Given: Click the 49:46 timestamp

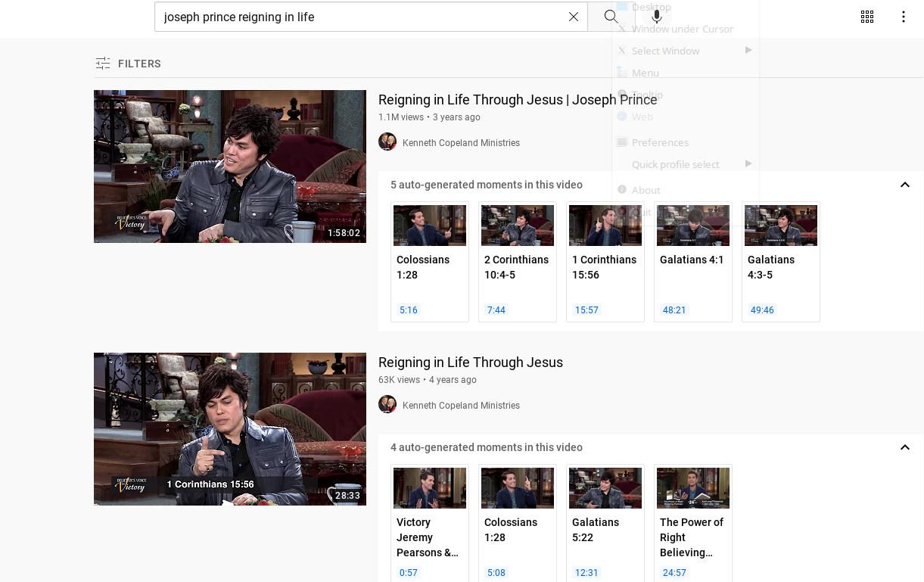Looking at the screenshot, I should pyautogui.click(x=762, y=310).
